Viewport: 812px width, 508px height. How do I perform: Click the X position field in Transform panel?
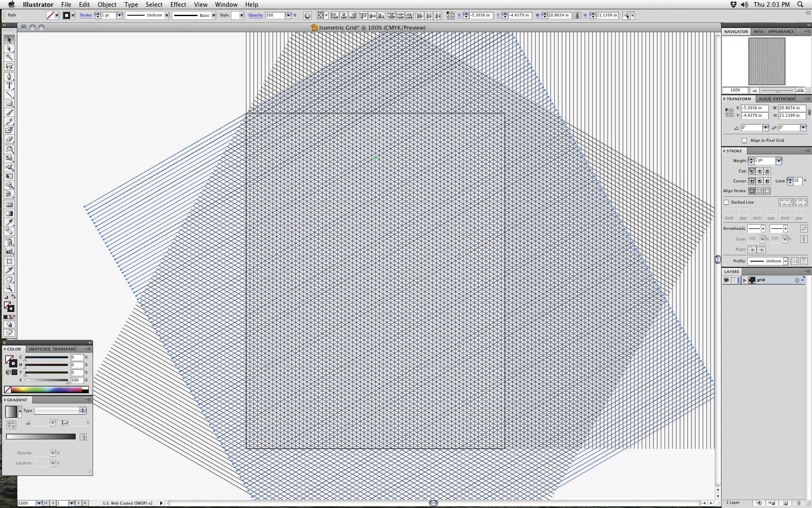pyautogui.click(x=754, y=108)
